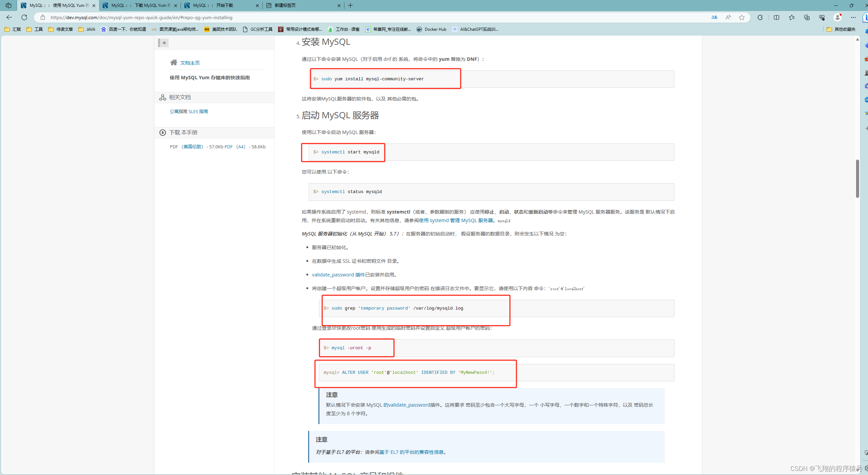Open the validate_password 插件 bullet link
Screen dimensions: 868x475
click(338, 275)
